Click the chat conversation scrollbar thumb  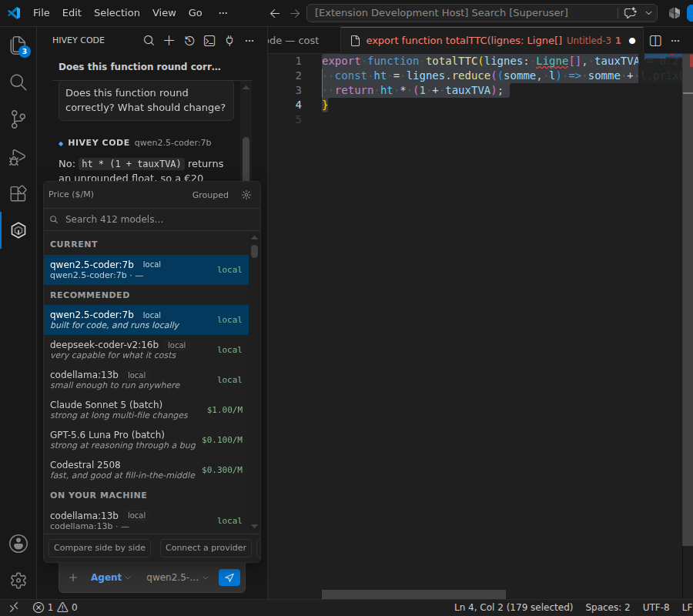(x=246, y=159)
